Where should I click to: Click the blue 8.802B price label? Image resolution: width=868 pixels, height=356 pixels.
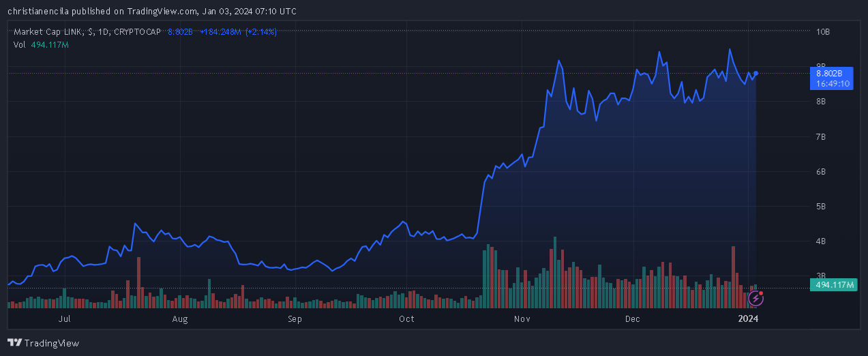[831, 73]
